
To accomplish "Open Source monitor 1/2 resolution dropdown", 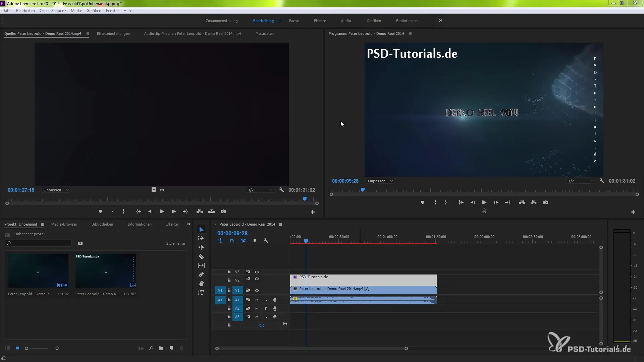I will (261, 190).
